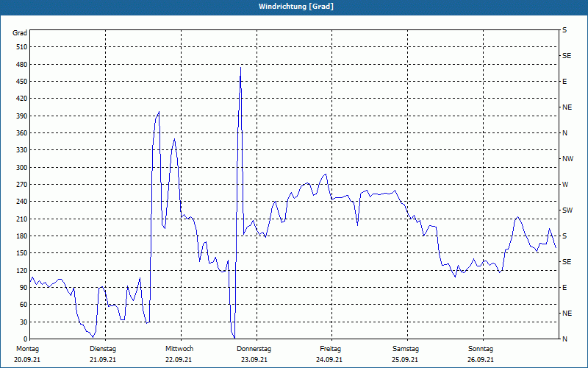Click the 240 value on left axis

(x=22, y=202)
